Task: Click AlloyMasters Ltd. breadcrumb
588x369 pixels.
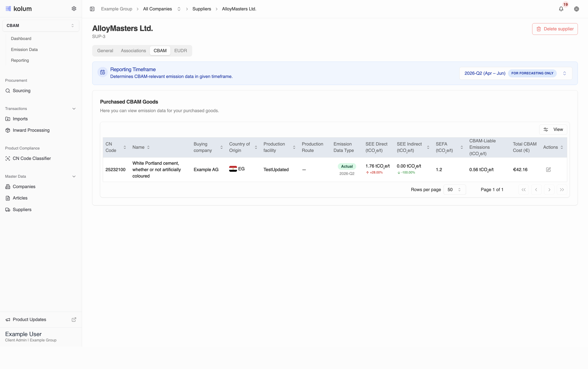Action: pos(239,9)
